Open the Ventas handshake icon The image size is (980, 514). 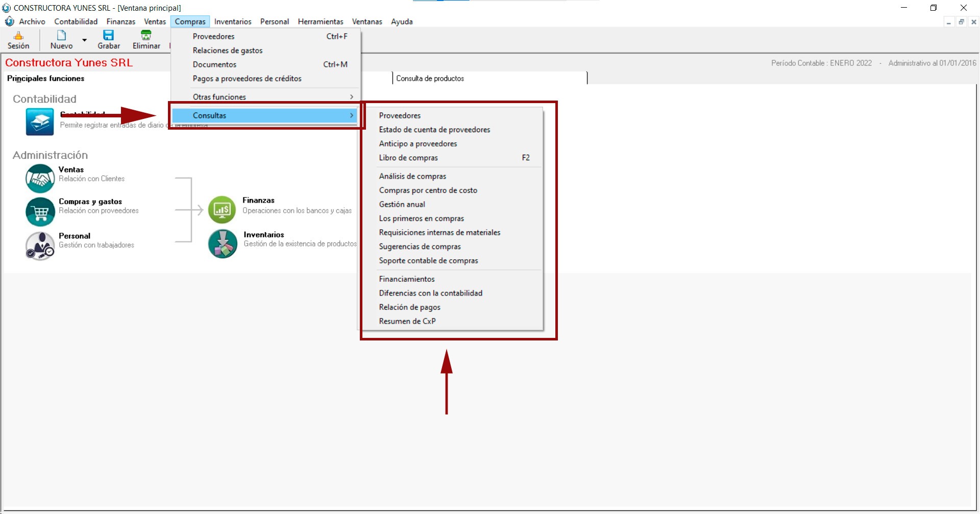point(40,178)
